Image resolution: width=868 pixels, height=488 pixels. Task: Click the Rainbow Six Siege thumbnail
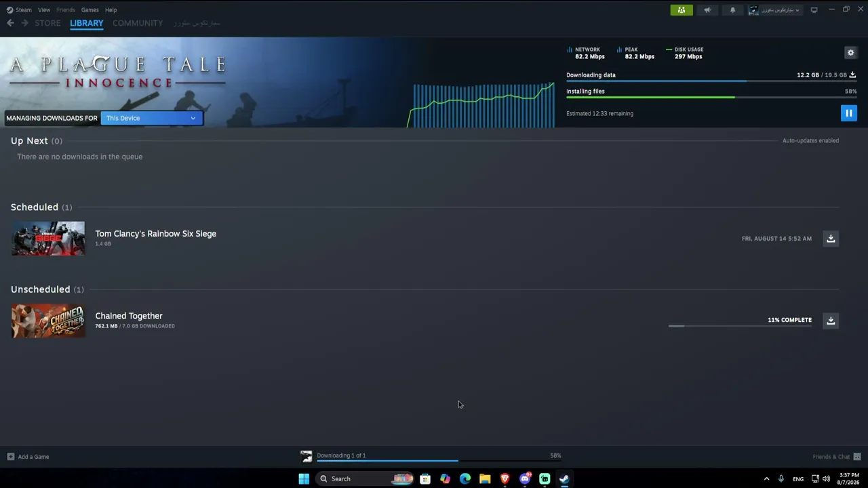click(48, 239)
